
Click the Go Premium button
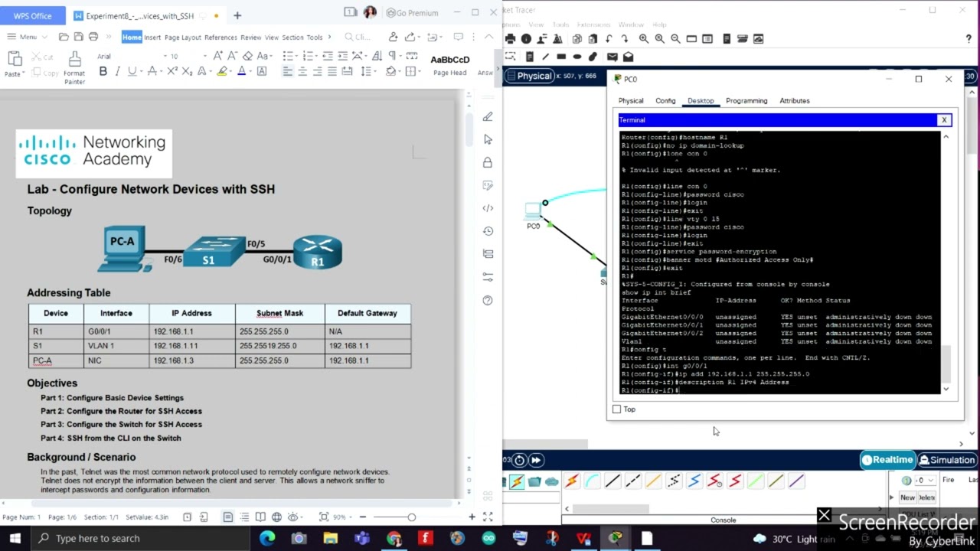413,13
